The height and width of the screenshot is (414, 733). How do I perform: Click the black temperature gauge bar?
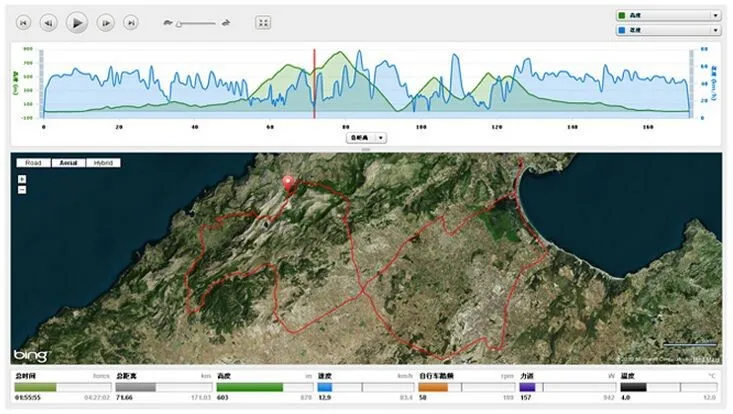pos(669,387)
